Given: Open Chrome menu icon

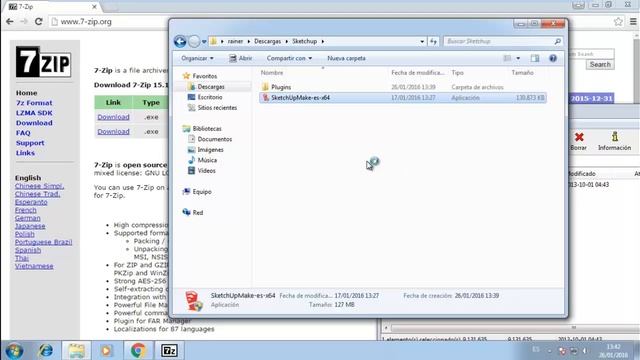Looking at the screenshot, I should [633, 22].
